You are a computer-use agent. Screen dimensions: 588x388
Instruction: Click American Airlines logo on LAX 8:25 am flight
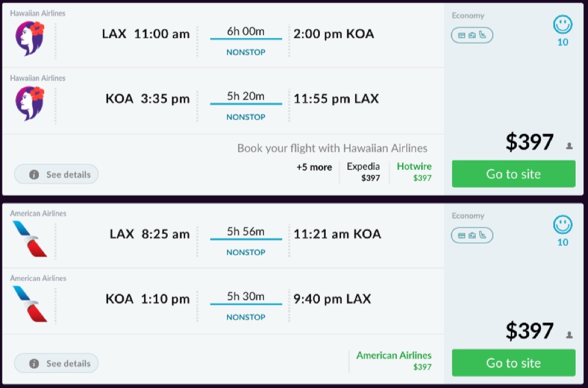(x=30, y=239)
